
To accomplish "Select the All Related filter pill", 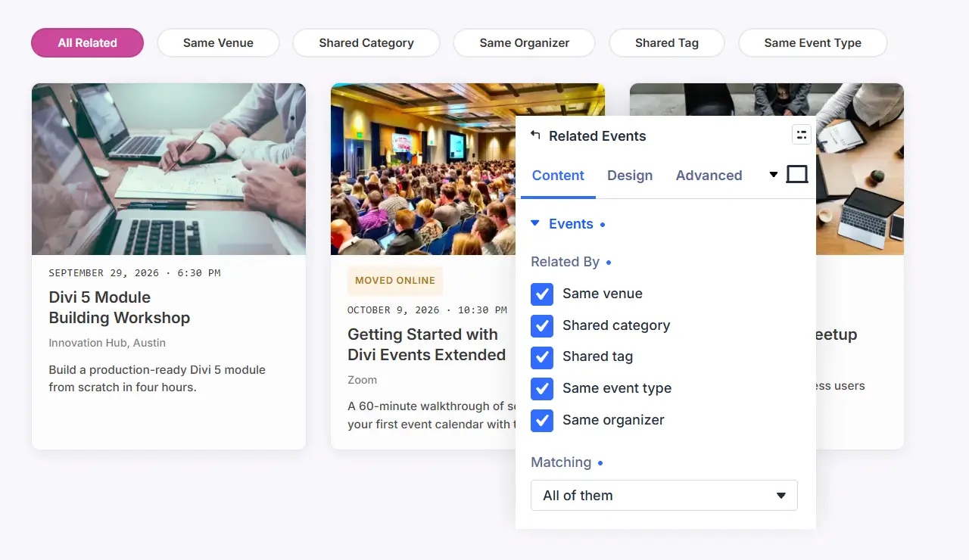I will [87, 43].
